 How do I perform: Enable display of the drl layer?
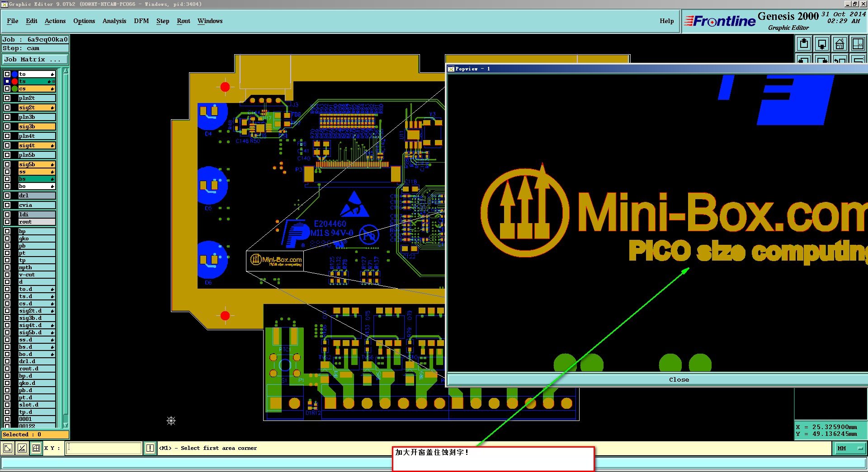tap(7, 196)
